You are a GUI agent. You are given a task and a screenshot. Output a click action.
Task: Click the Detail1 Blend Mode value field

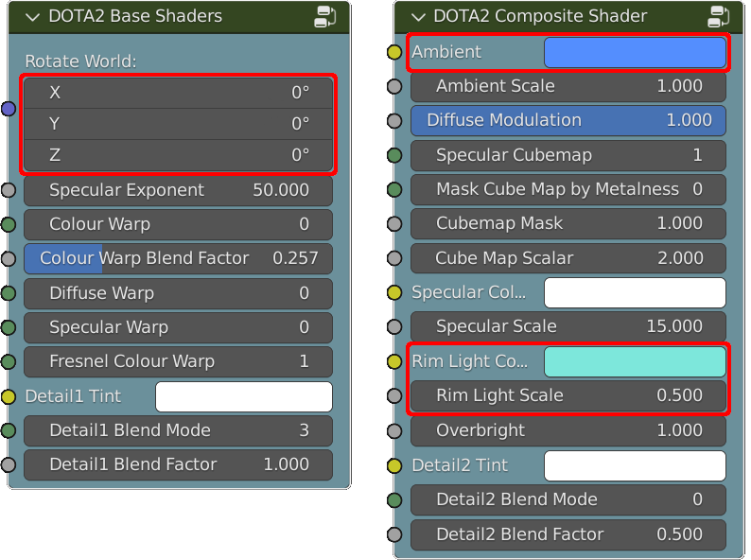tap(178, 430)
